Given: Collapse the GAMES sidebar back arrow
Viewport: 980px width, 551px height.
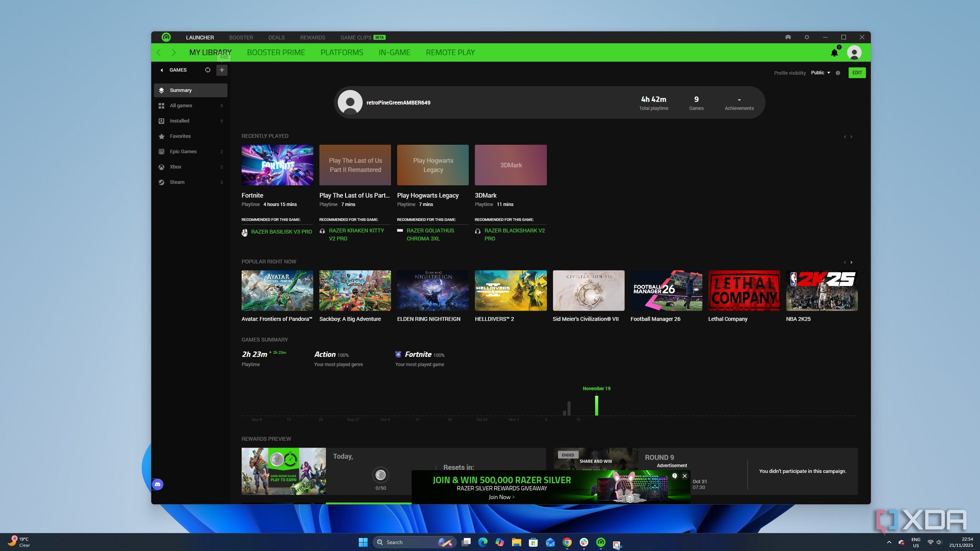Looking at the screenshot, I should 162,70.
